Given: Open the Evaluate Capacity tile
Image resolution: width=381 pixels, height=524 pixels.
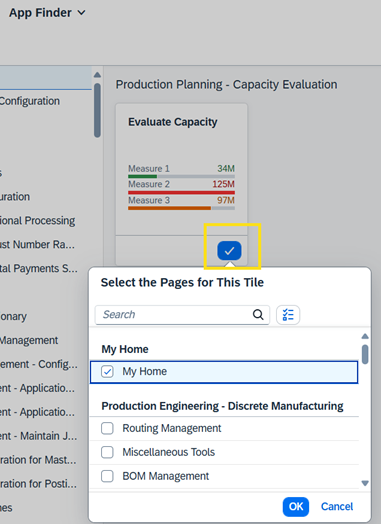Looking at the screenshot, I should 181,169.
